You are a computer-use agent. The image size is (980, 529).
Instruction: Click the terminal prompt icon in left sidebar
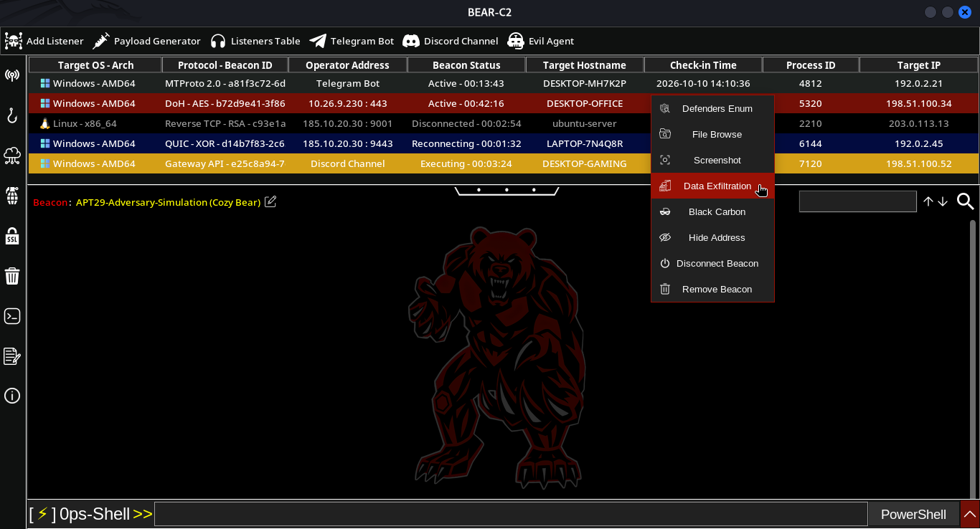[x=12, y=316]
